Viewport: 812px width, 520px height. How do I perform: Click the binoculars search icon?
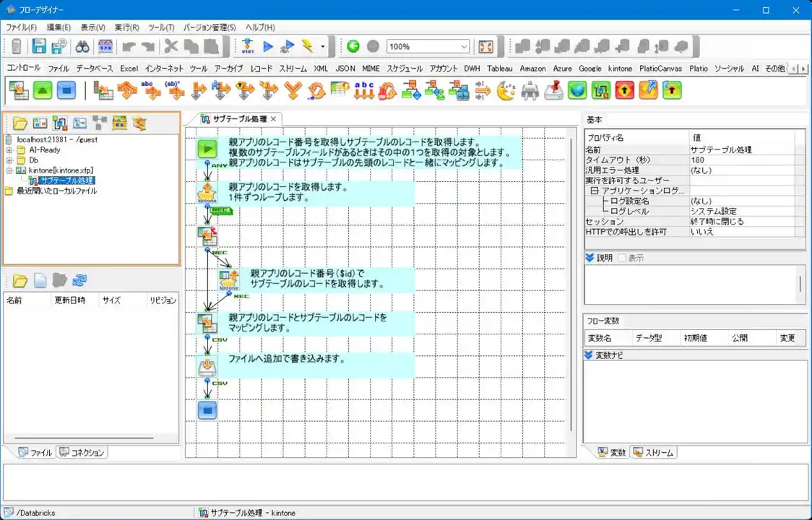point(82,47)
